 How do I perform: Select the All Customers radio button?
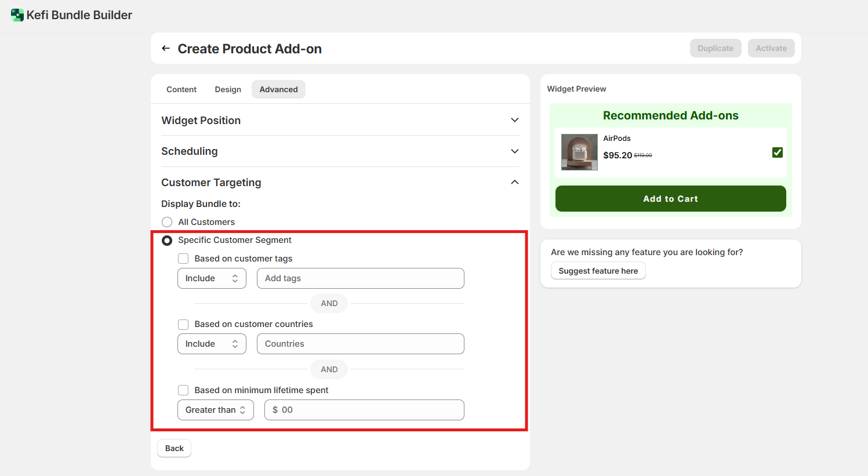click(x=167, y=222)
